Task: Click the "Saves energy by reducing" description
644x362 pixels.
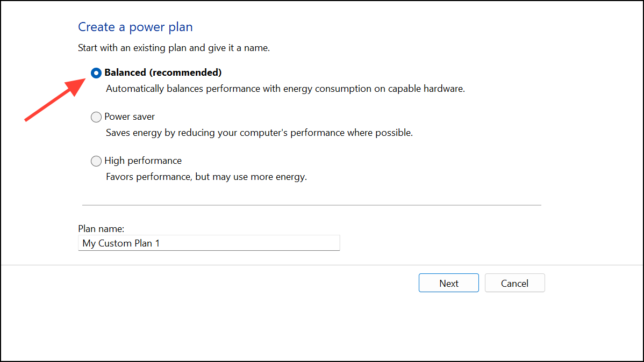Action: tap(259, 133)
